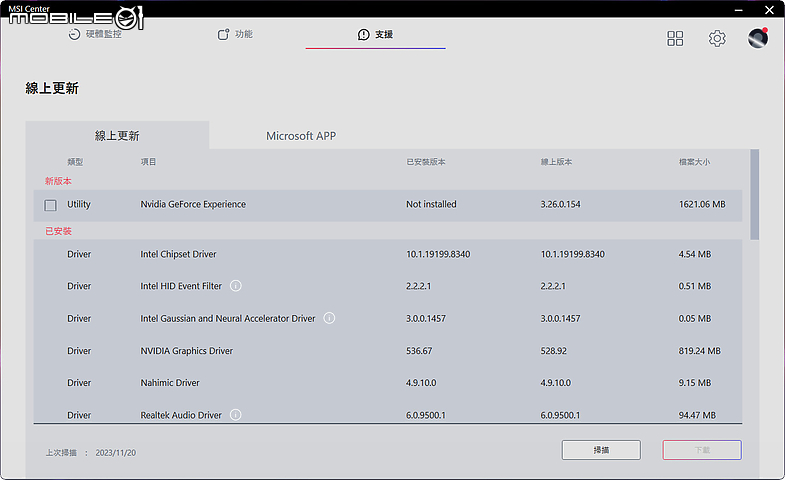The image size is (785, 480).
Task: Click the 線上版本 column header
Action: click(x=556, y=162)
